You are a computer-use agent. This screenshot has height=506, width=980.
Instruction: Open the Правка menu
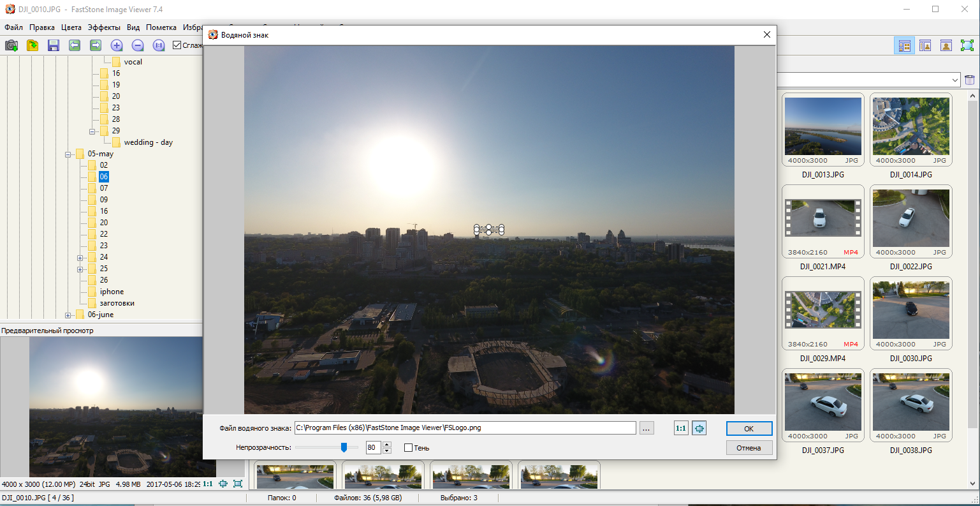coord(41,27)
